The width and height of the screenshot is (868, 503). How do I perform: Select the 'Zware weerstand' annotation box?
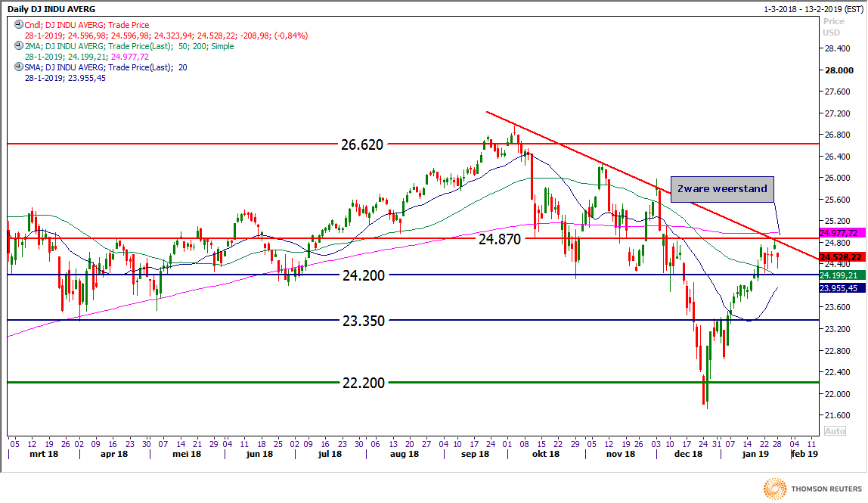tap(722, 189)
